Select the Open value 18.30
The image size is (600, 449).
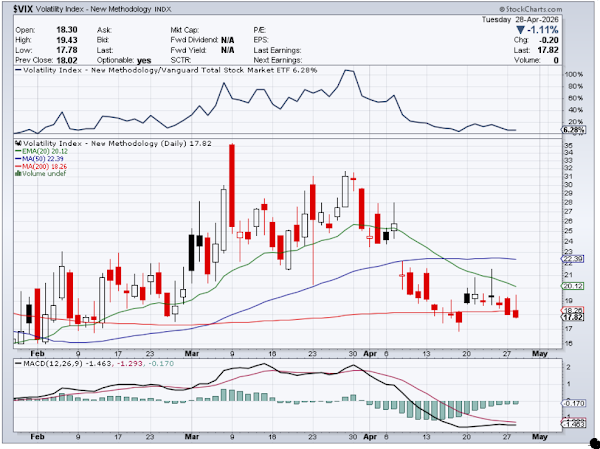(67, 30)
